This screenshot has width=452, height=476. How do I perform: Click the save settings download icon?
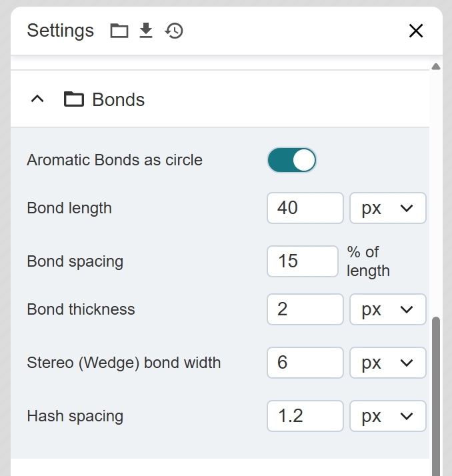point(146,31)
